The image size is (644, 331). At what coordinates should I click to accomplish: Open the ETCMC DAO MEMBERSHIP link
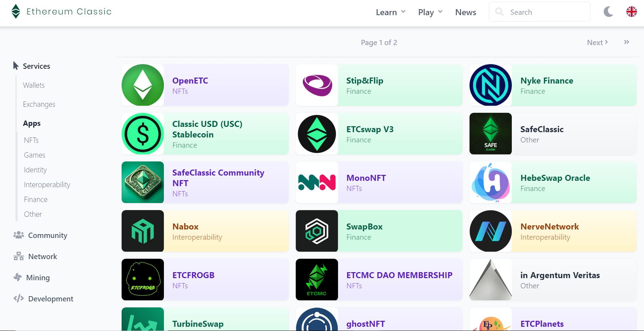[x=399, y=275]
